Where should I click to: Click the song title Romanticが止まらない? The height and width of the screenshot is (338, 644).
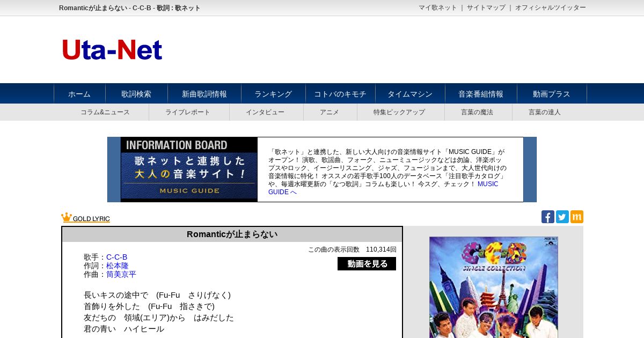point(232,234)
